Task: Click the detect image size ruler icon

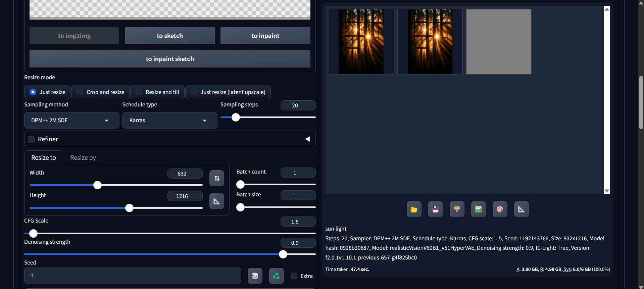Action: (217, 201)
